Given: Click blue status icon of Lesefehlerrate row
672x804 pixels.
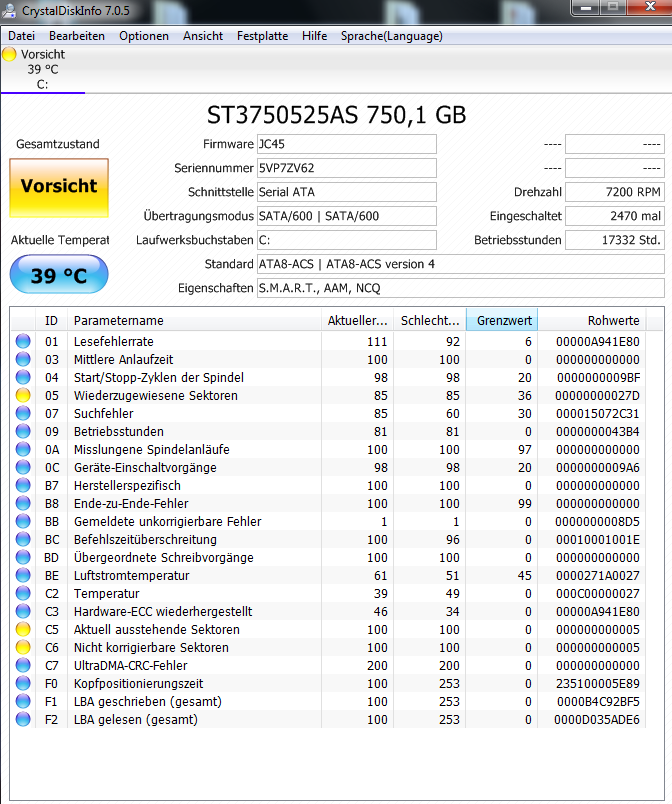Looking at the screenshot, I should (23, 341).
